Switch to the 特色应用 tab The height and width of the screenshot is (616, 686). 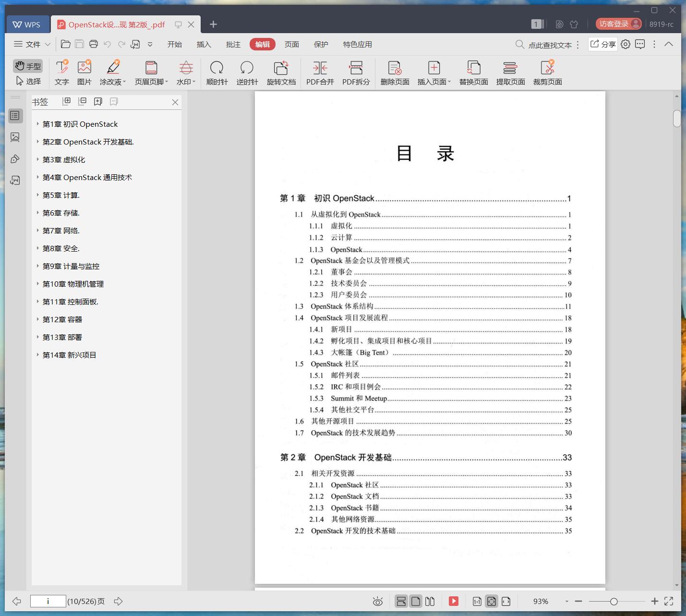point(358,44)
